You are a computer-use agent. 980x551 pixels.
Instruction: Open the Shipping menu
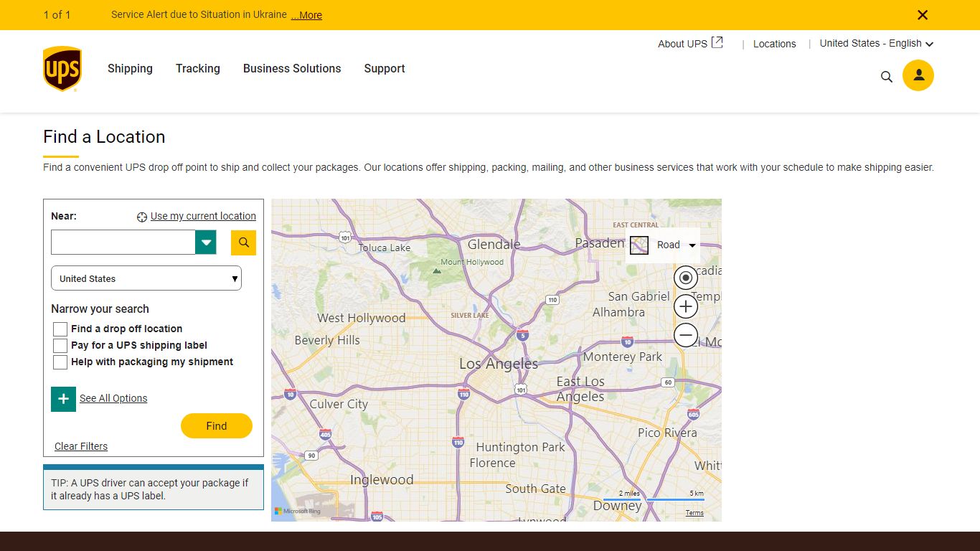[130, 69]
